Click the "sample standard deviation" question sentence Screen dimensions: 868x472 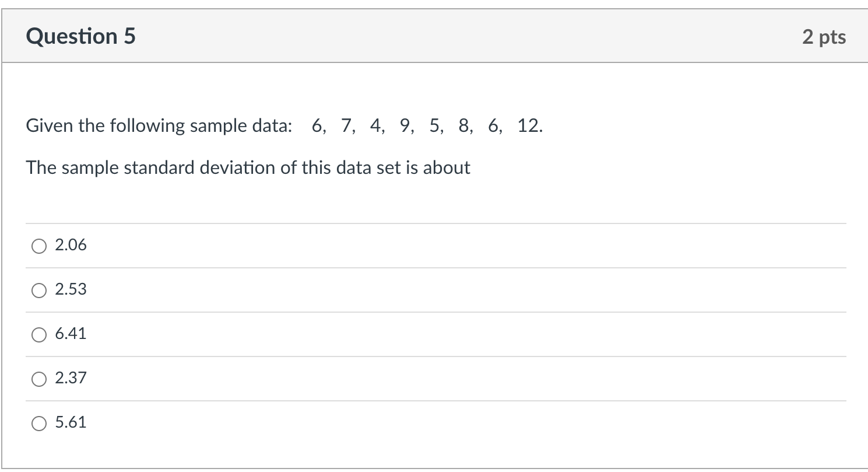tap(248, 168)
